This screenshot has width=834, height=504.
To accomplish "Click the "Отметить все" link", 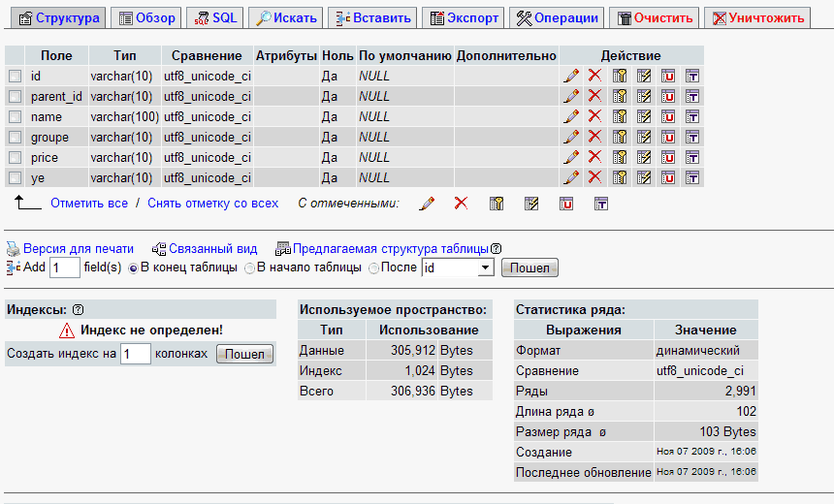I will pos(89,204).
